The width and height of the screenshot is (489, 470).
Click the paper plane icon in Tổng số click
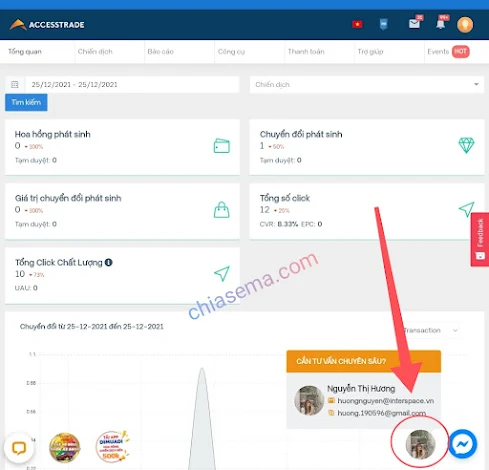pyautogui.click(x=466, y=209)
